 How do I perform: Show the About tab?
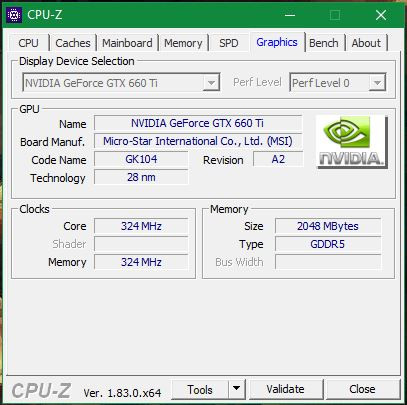[x=366, y=43]
